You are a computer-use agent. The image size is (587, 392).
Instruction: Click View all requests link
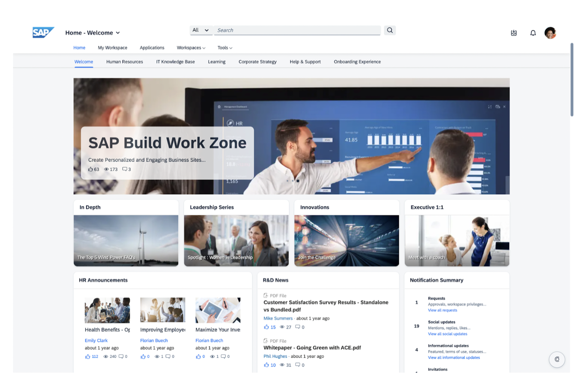pyautogui.click(x=443, y=310)
